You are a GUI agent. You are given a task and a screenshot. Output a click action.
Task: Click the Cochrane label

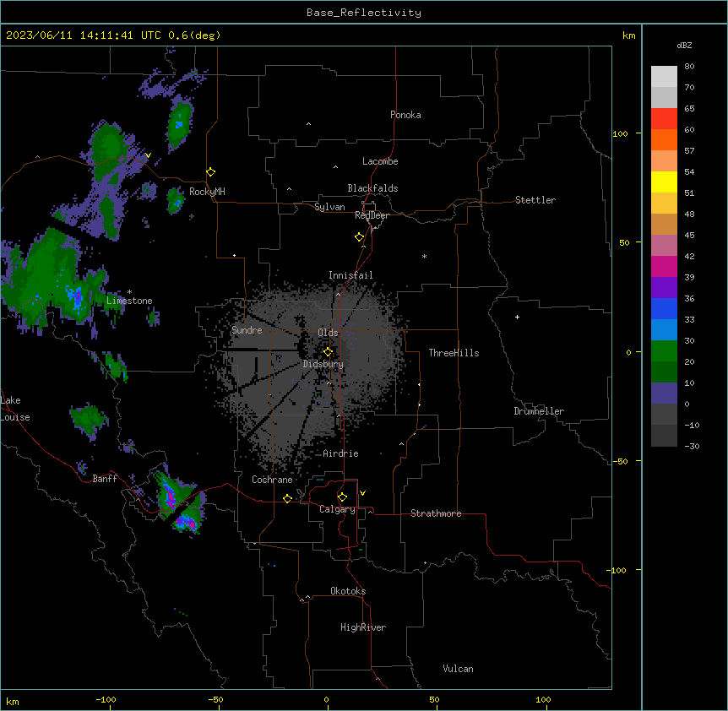272,480
